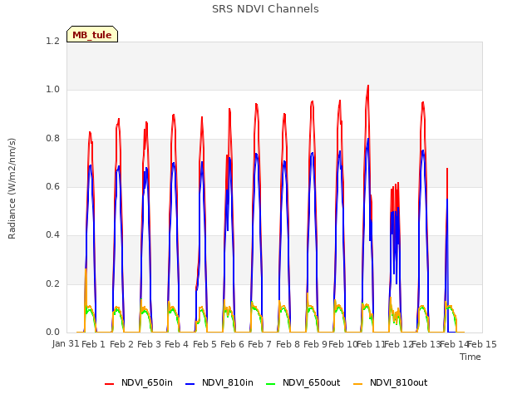532x399 pixels.
Task: Toggle the NDVI_650out legend entry
Action: (x=303, y=382)
